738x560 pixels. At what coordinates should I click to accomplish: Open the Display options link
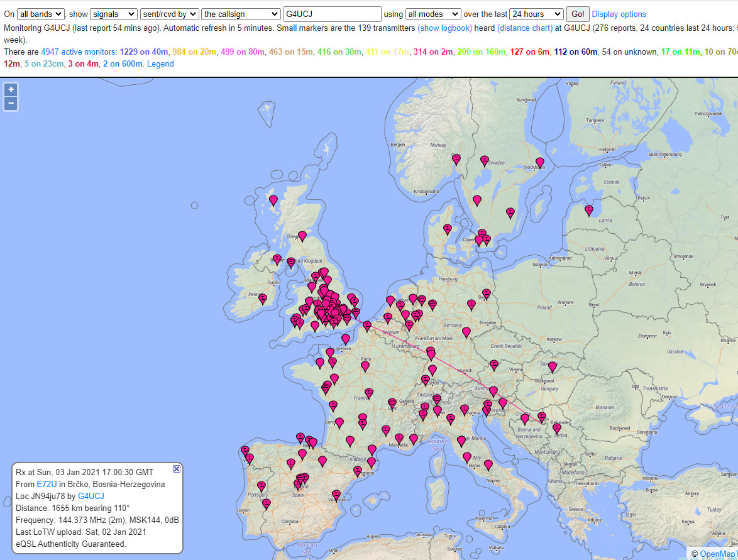(x=619, y=14)
